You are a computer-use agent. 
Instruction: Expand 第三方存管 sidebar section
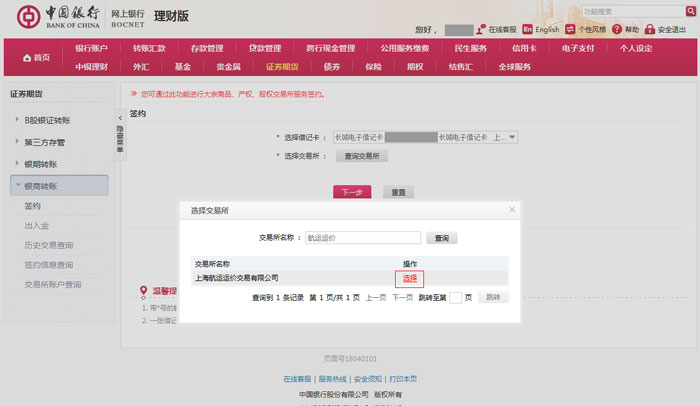(x=17, y=141)
